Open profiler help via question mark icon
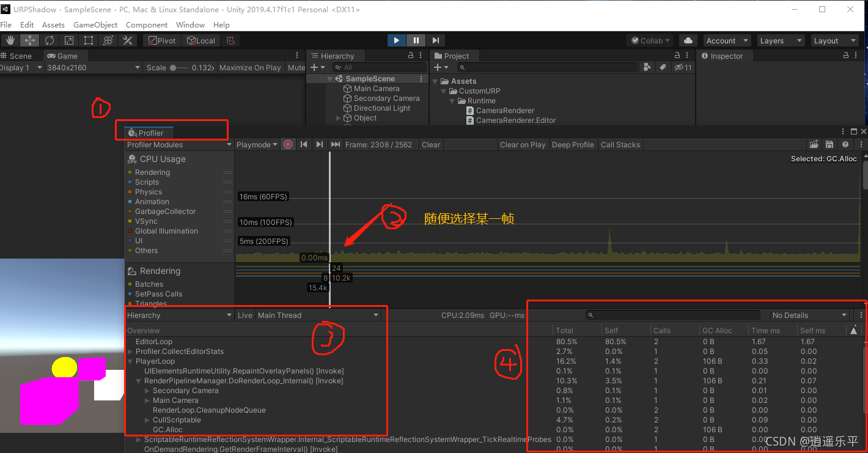 tap(845, 144)
